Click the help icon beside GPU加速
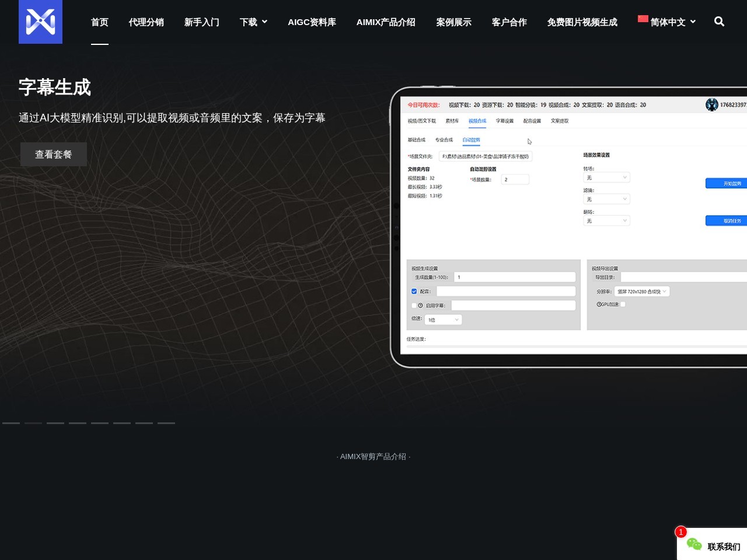Screen dimensions: 747x560 [599, 304]
